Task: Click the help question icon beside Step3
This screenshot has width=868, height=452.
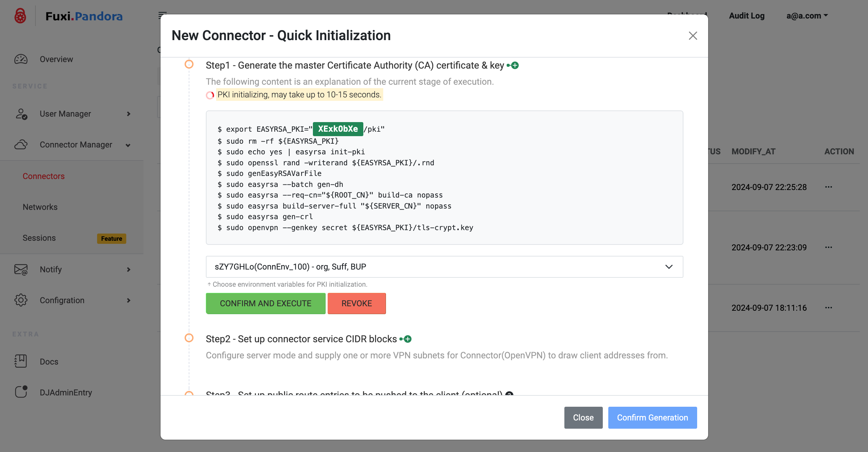Action: coord(509,394)
